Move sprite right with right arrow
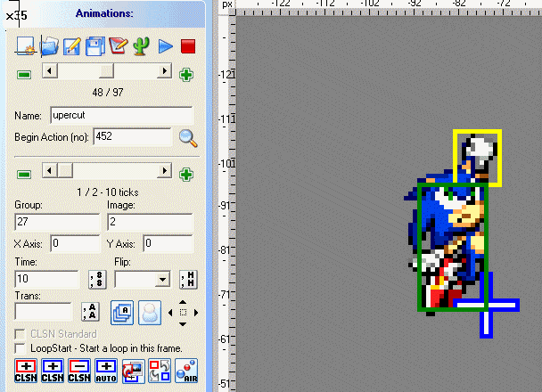 tap(196, 313)
